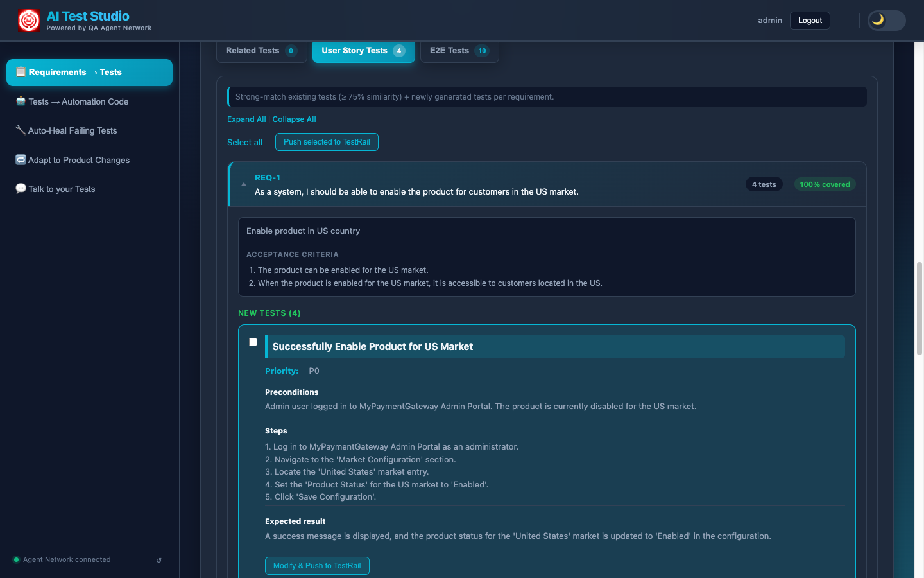Click the REQ-1 identifier label
Viewport: 924px width, 578px height.
coord(268,178)
